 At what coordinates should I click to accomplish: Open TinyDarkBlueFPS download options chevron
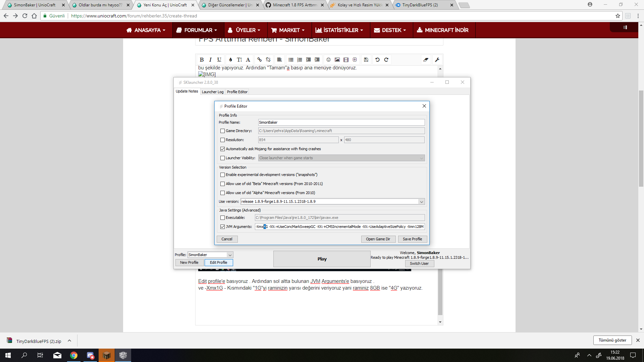click(69, 341)
